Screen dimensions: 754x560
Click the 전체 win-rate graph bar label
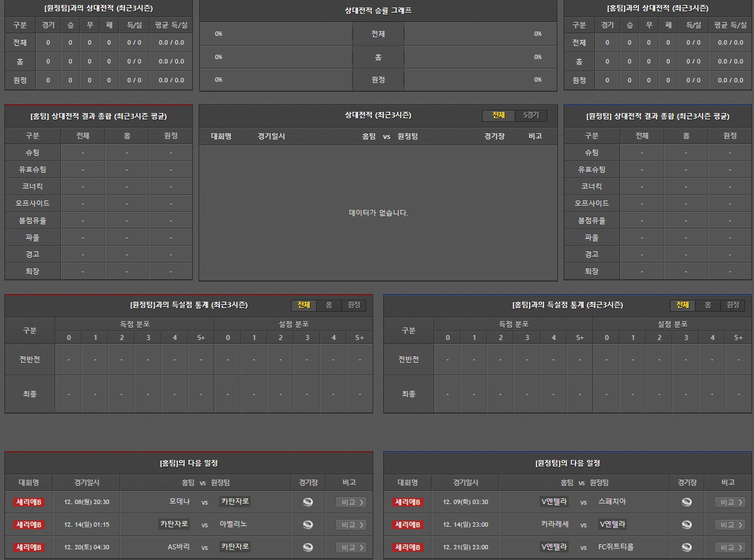tap(378, 34)
